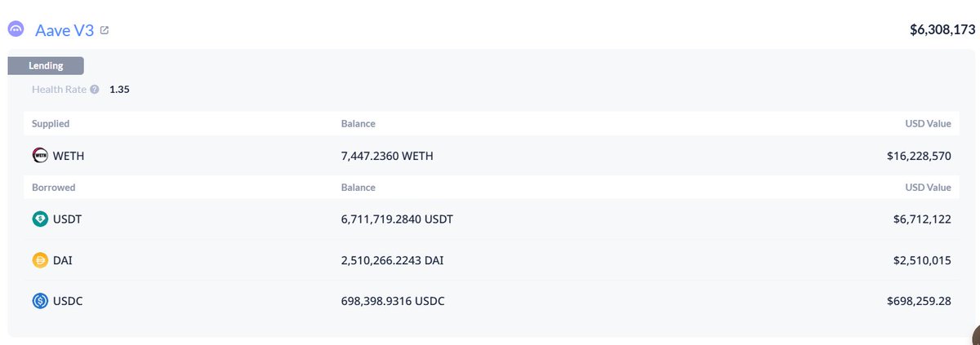Click the brown circle at bottom-right edge
Image resolution: width=980 pixels, height=345 pixels.
click(975, 335)
